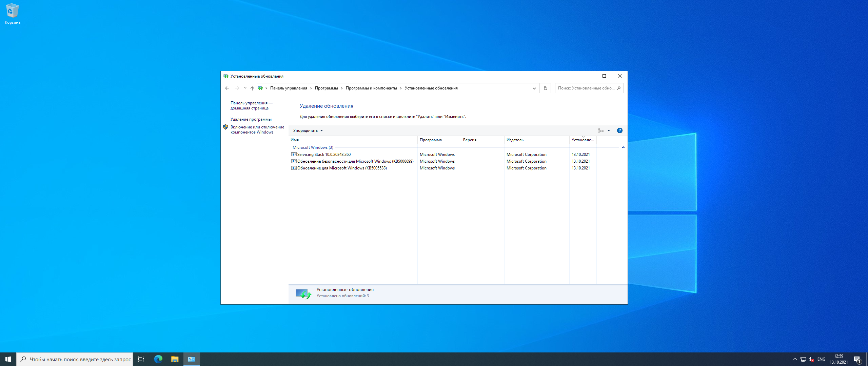Screen dimensions: 868x366
Task: Close the Установленные обновления window
Action: (619, 76)
